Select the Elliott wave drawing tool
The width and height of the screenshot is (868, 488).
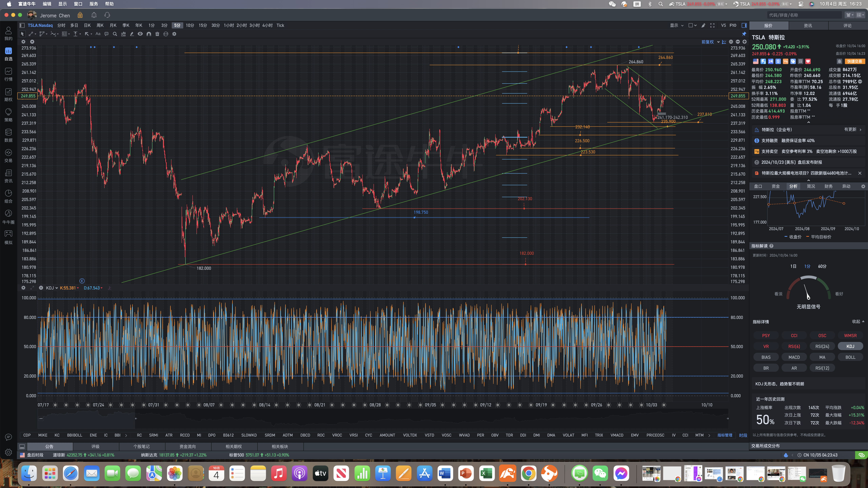(x=53, y=34)
